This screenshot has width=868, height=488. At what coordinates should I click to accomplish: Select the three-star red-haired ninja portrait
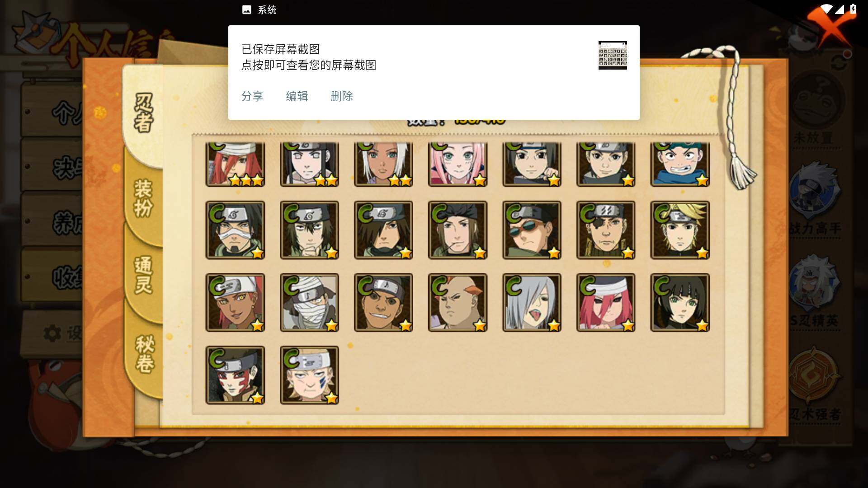[235, 164]
